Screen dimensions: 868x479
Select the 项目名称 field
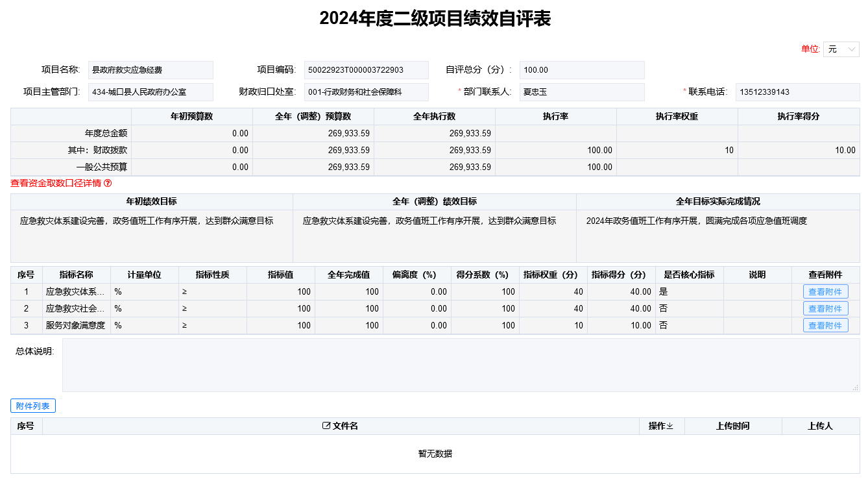pos(151,70)
